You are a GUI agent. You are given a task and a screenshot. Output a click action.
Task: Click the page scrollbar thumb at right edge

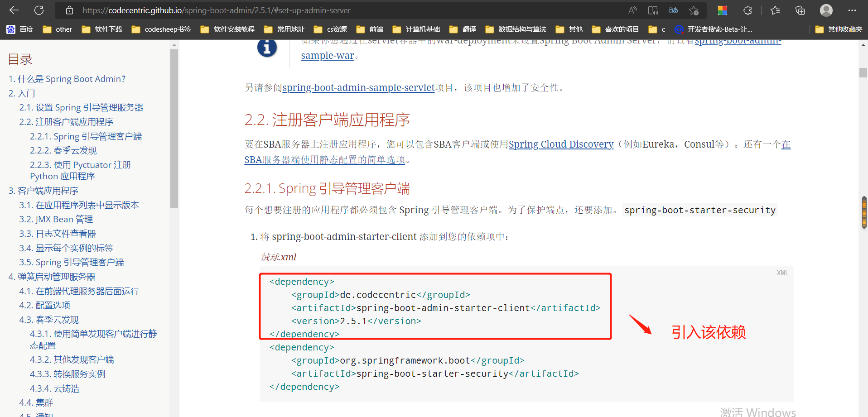tap(863, 72)
